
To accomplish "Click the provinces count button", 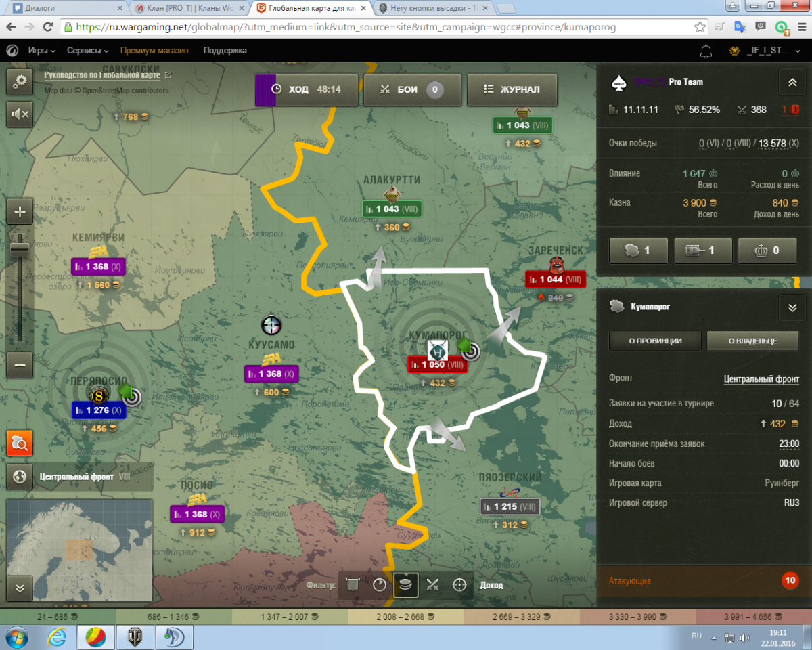I will (638, 251).
